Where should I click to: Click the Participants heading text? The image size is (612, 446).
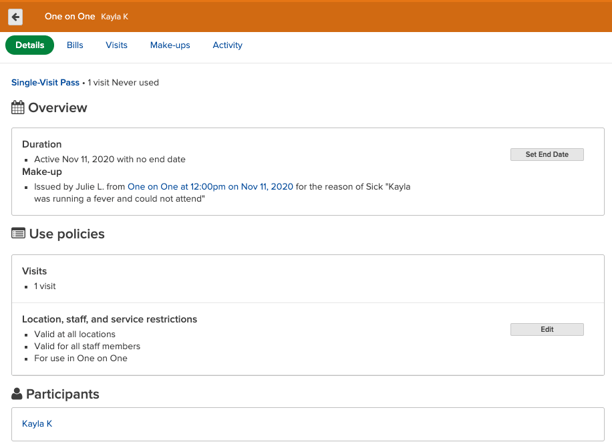(x=63, y=394)
